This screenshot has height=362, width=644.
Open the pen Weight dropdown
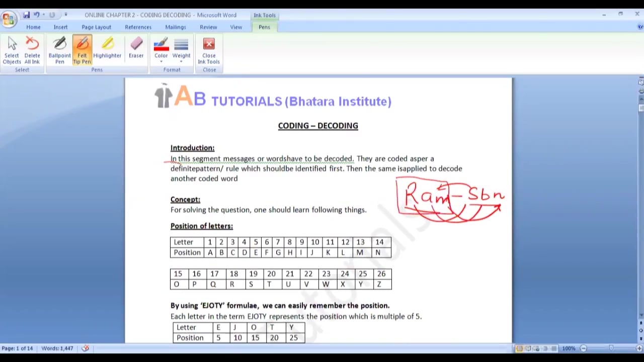[181, 51]
